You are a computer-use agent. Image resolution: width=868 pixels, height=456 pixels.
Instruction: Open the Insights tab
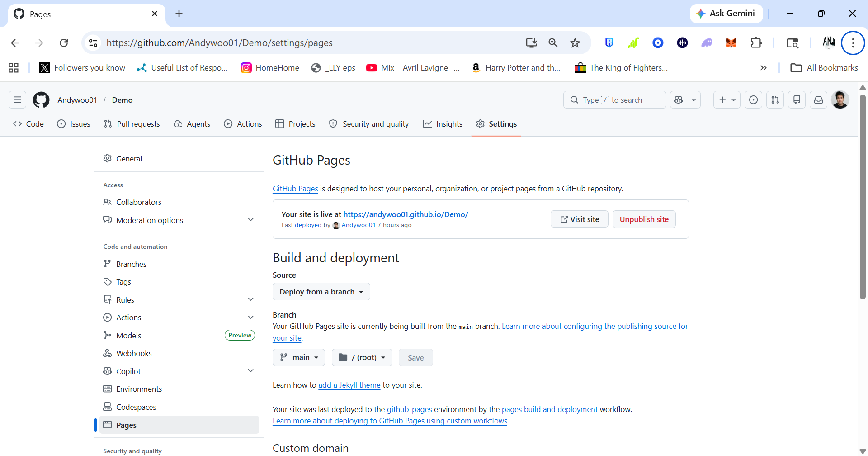(443, 124)
